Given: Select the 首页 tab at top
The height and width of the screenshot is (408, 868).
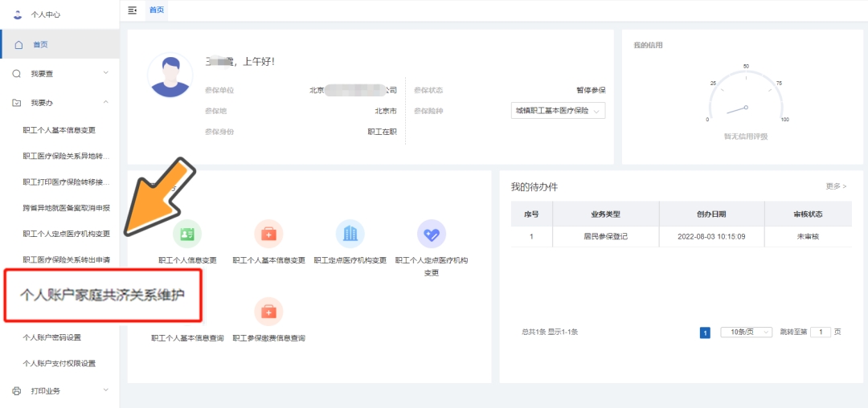Looking at the screenshot, I should (x=158, y=10).
